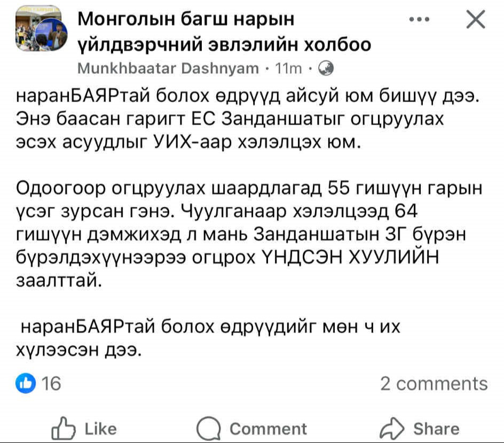
Task: Click the blue thumbs-up reaction icon
Action: tap(26, 383)
